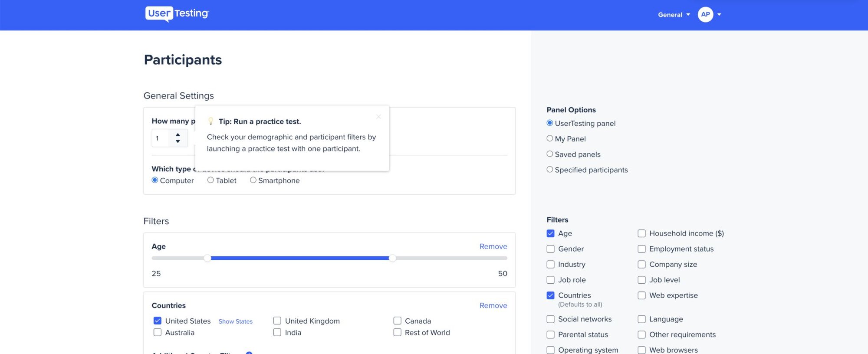This screenshot has width=868, height=354.
Task: Uncheck the Countries filter in sidebar
Action: [x=551, y=295]
